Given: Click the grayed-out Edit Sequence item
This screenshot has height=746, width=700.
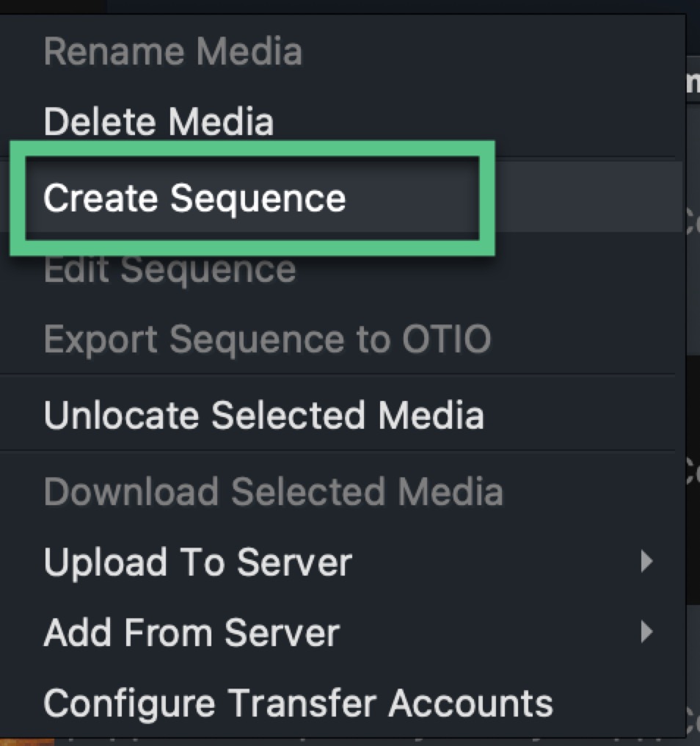Looking at the screenshot, I should coord(169,269).
